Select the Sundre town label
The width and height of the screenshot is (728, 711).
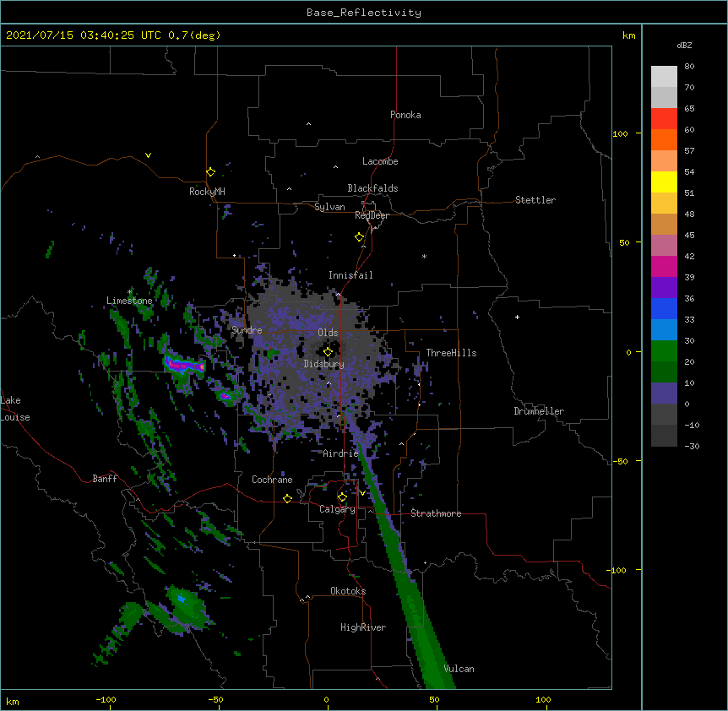(x=247, y=330)
